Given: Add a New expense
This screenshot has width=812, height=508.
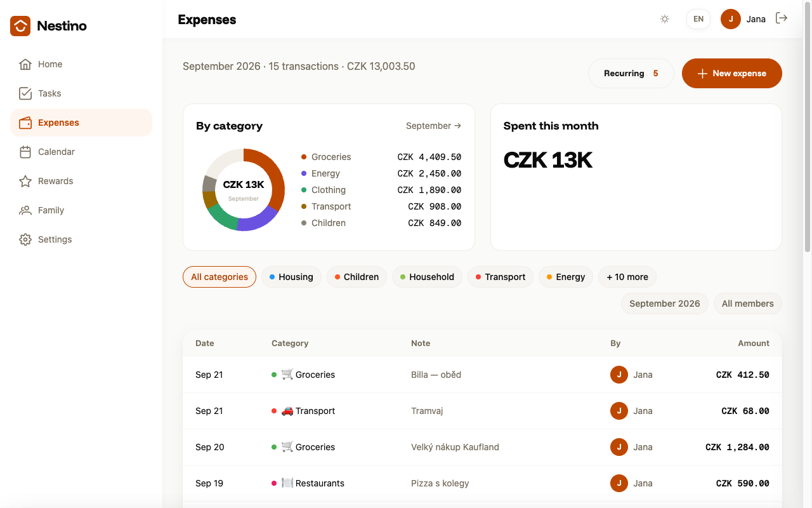Looking at the screenshot, I should tap(732, 74).
